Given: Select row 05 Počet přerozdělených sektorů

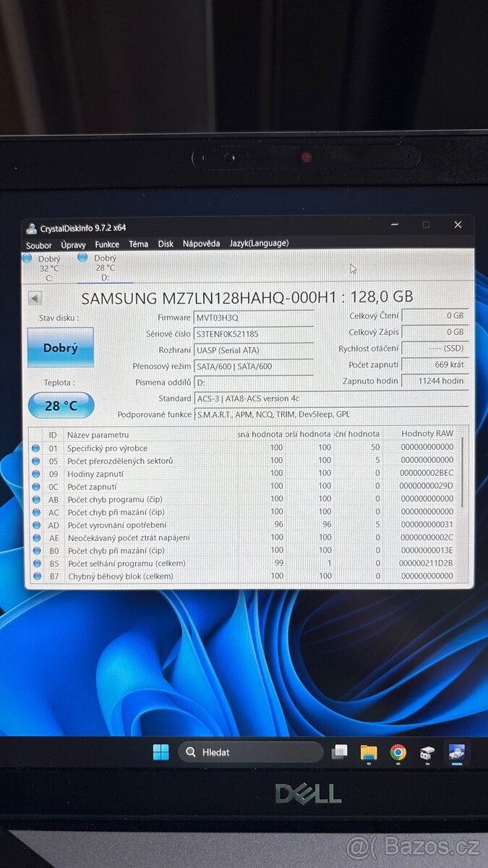Looking at the screenshot, I should [x=244, y=461].
